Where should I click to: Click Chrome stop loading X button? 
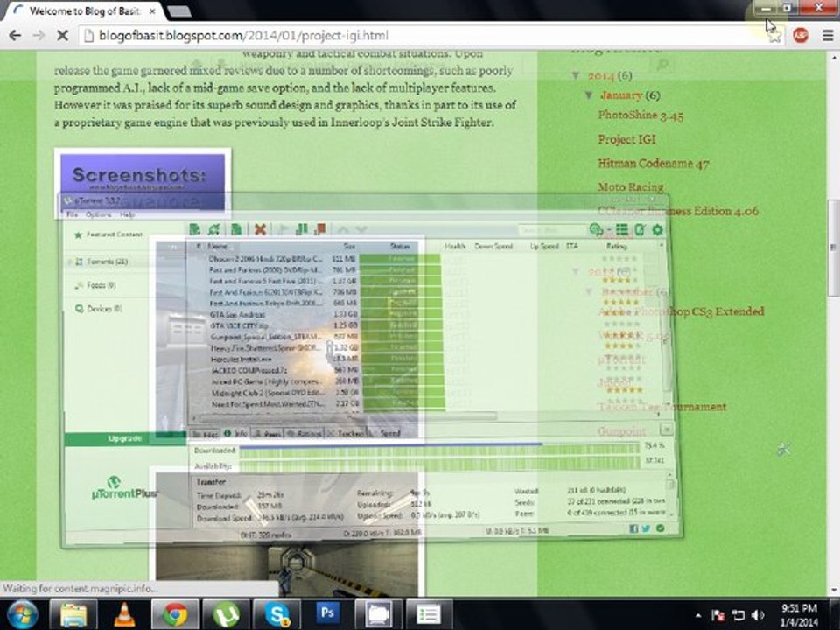click(62, 35)
